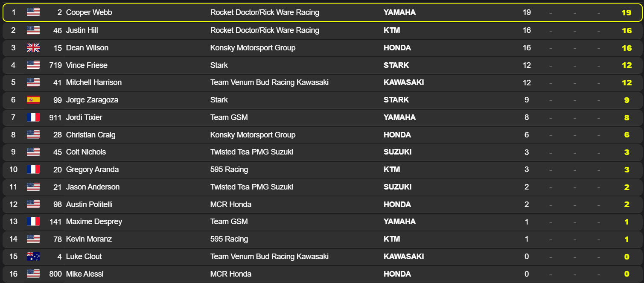Image resolution: width=644 pixels, height=283 pixels.
Task: Select rider name Jordi Tixier
Action: 84,117
